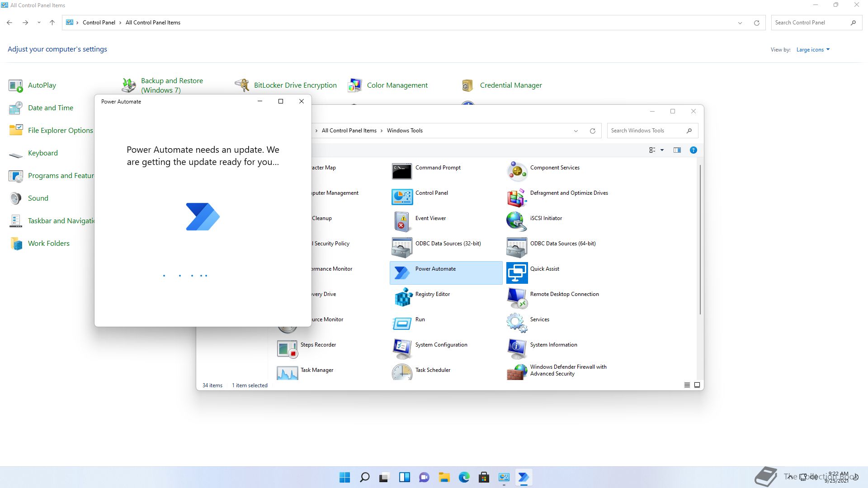Open Control Panel icon in Windows Tools
The width and height of the screenshot is (868, 488).
402,197
